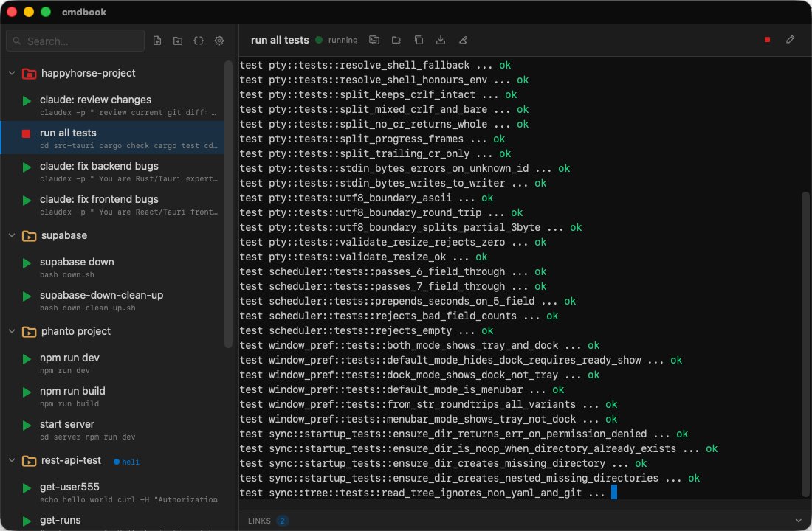Viewport: 812px width, 531px height.
Task: Click 'supabase' group name
Action: pos(64,235)
